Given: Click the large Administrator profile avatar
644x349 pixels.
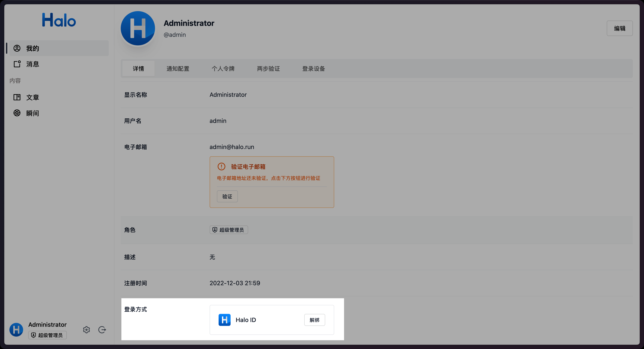Looking at the screenshot, I should tap(138, 28).
